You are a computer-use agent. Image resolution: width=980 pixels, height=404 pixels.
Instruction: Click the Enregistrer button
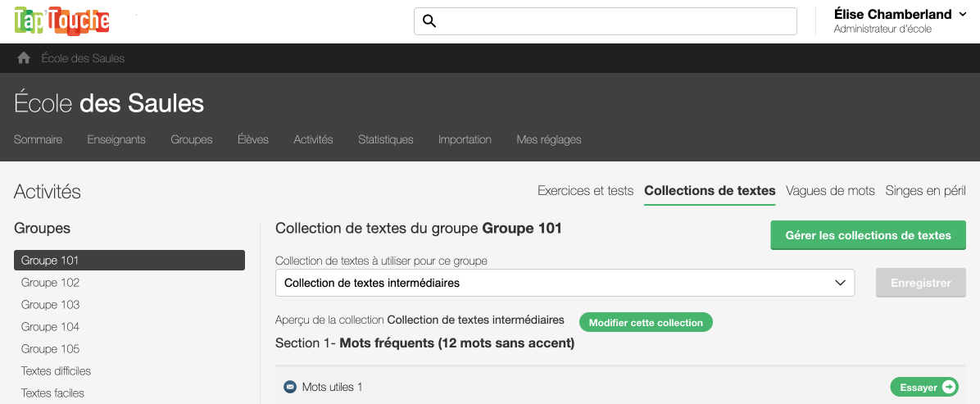920,283
